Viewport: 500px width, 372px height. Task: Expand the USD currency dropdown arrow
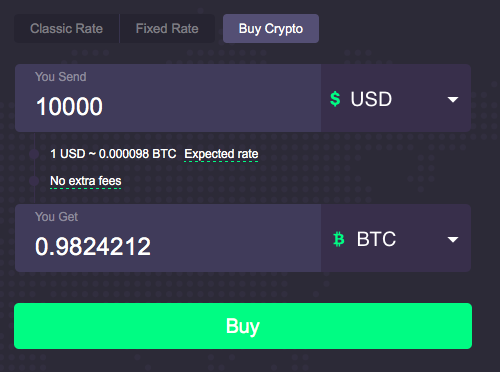point(453,99)
